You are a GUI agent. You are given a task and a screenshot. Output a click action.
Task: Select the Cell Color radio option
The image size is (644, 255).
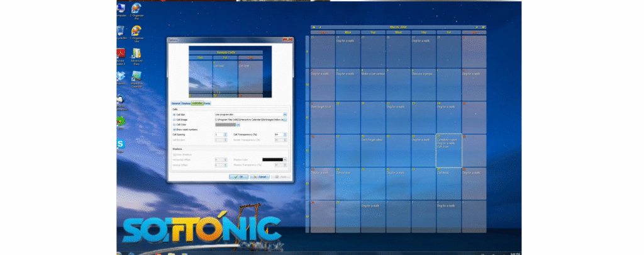click(174, 125)
